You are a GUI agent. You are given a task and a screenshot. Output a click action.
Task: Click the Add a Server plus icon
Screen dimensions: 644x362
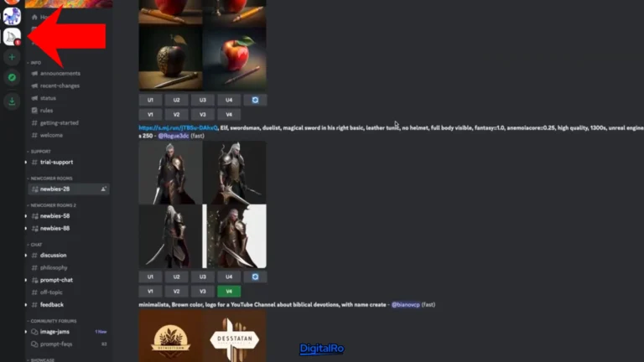pyautogui.click(x=12, y=58)
